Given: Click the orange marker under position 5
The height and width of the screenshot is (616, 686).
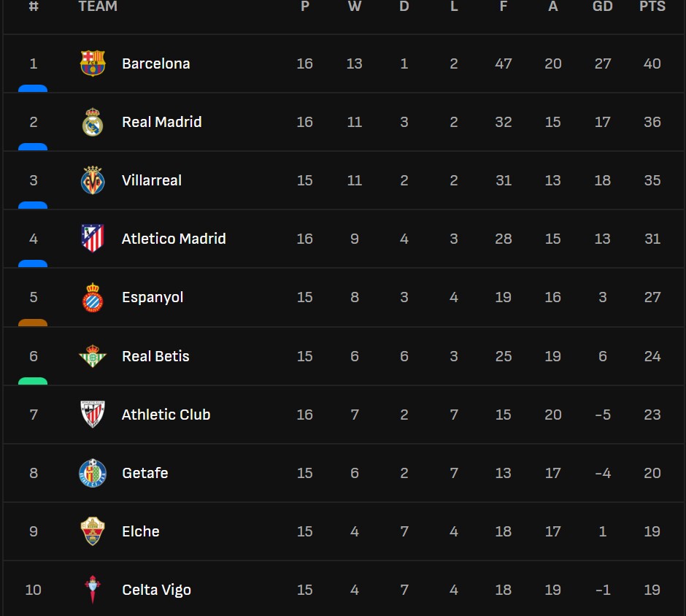Looking at the screenshot, I should (33, 322).
